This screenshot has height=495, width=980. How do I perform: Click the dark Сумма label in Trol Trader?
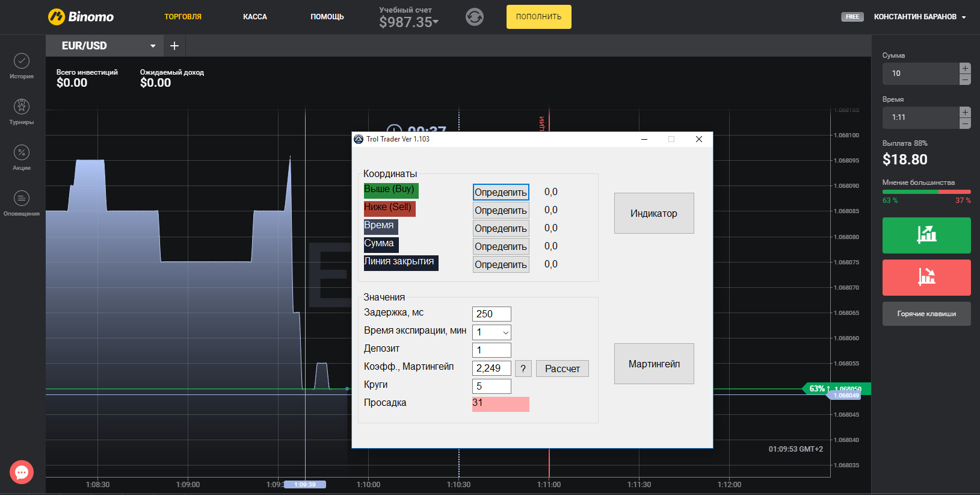pyautogui.click(x=381, y=245)
